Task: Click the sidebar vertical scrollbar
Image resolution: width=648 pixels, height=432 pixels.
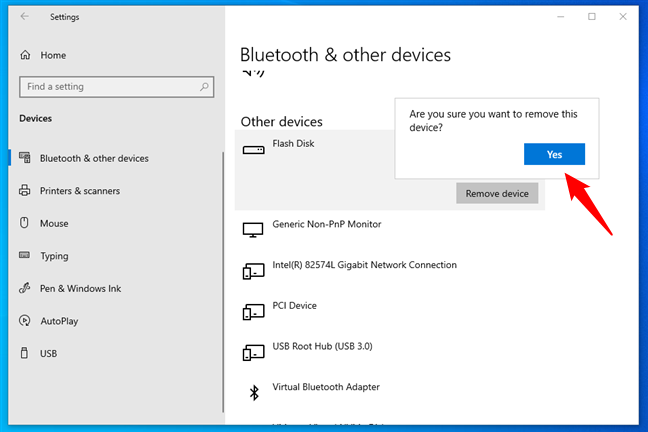Action: click(x=223, y=282)
